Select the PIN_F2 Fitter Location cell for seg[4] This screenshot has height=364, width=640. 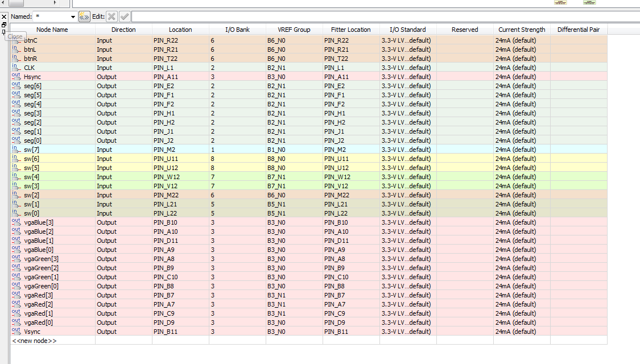pos(351,104)
